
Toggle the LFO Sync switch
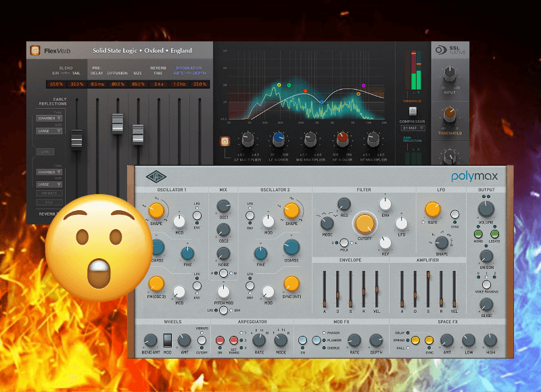coord(454,214)
